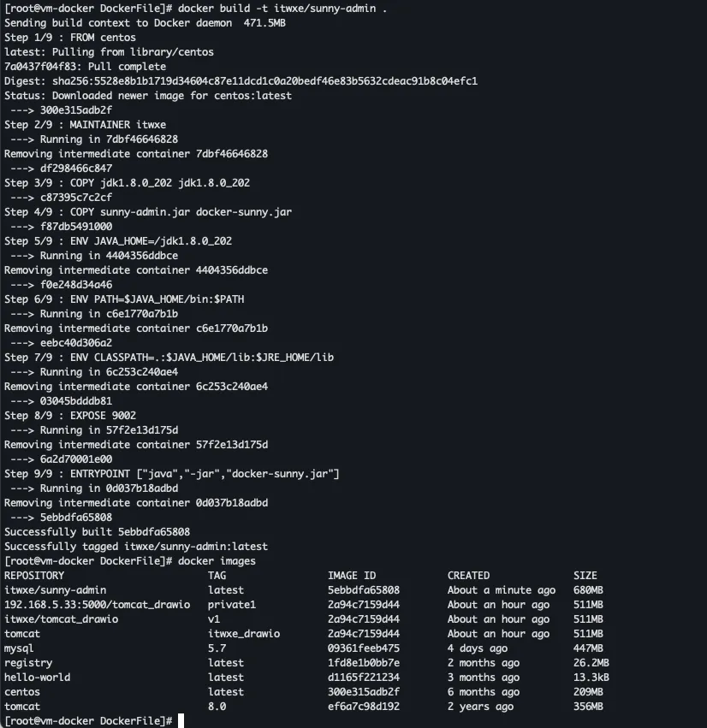
Task: Click the 680MB size value
Action: tap(588, 590)
